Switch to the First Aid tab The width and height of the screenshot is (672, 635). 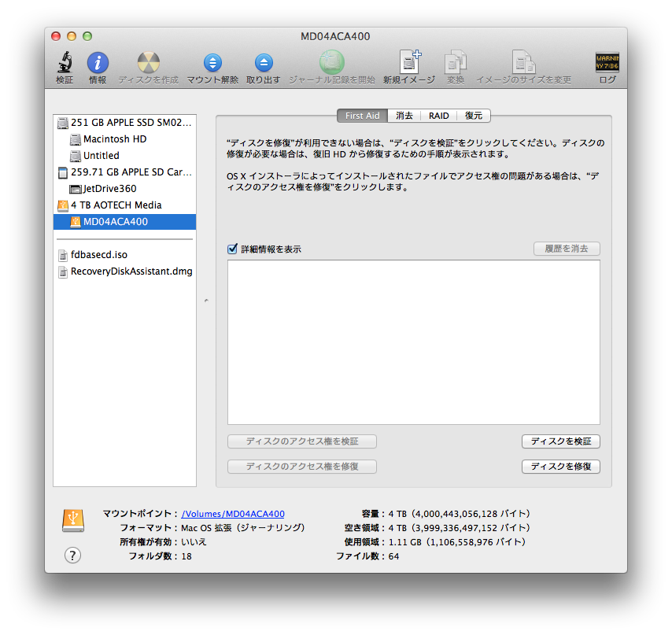pyautogui.click(x=363, y=116)
